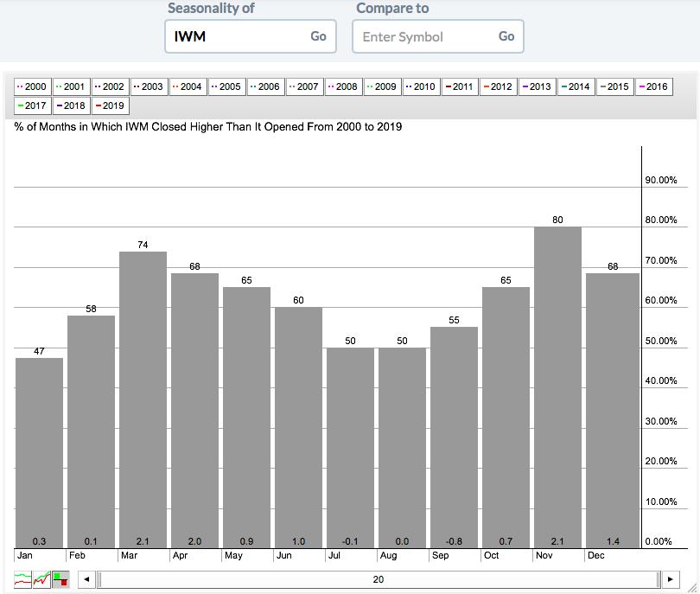Toggle the 2008 year legend

[x=343, y=86]
